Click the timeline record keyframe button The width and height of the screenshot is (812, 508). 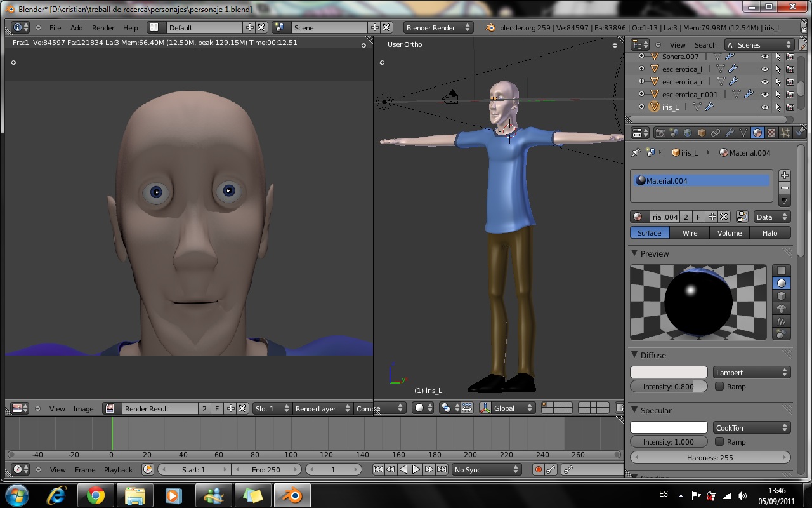point(538,470)
